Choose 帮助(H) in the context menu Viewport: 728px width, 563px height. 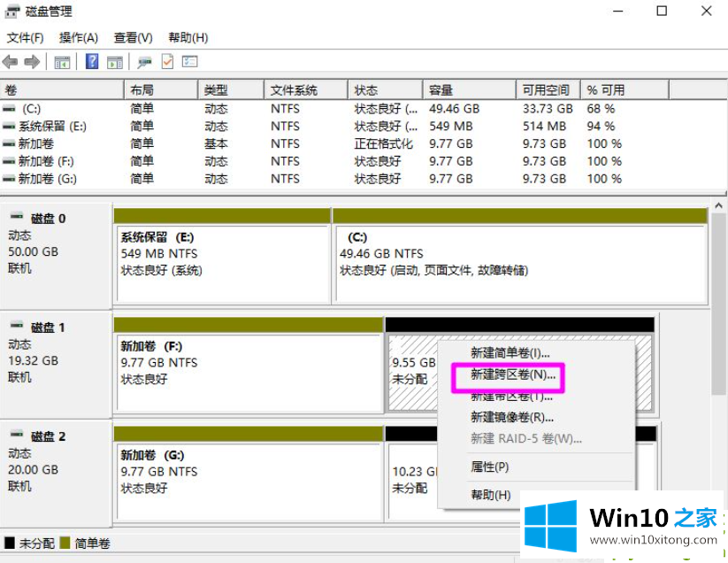tap(490, 495)
